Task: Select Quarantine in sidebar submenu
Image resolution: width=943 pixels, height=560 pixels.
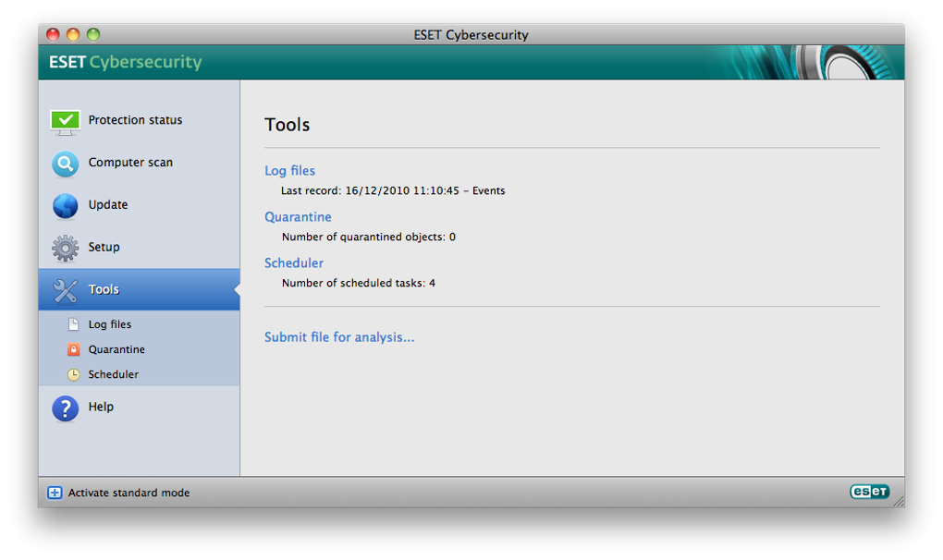Action: (116, 349)
